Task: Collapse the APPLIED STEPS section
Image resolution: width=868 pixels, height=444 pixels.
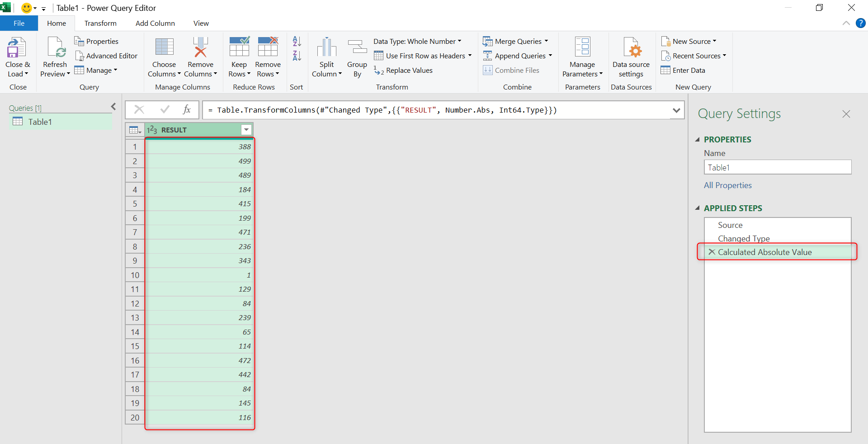Action: coord(697,208)
